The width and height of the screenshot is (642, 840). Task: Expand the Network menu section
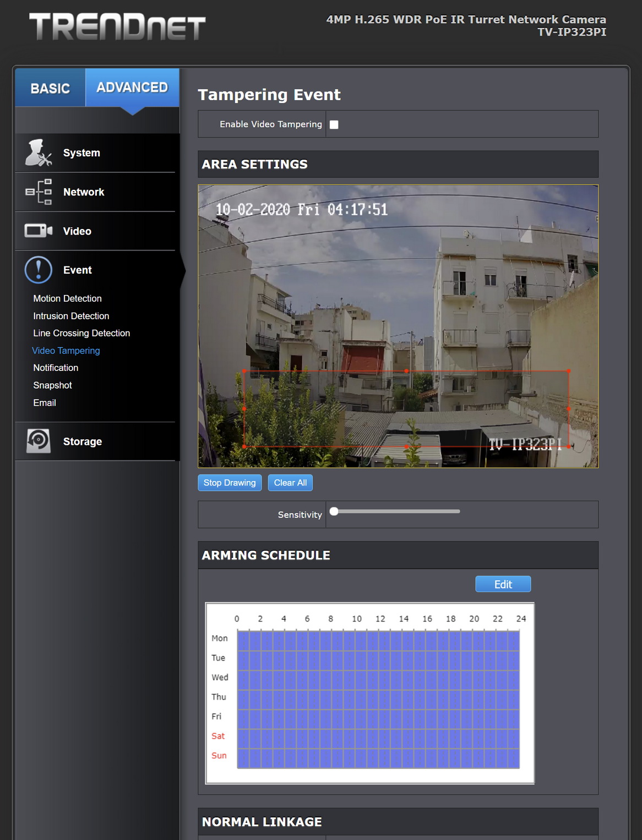tap(95, 192)
